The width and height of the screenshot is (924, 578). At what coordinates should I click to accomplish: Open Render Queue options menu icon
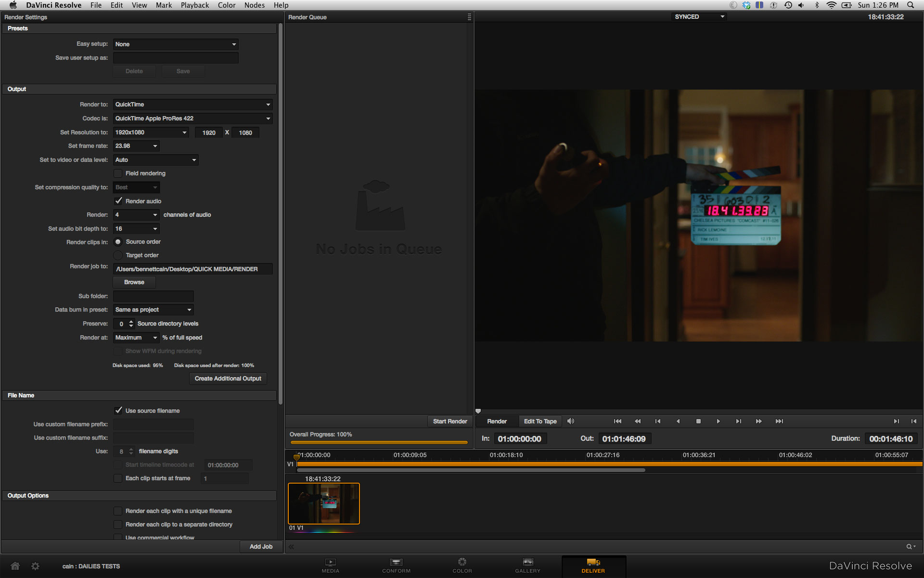[x=469, y=17]
